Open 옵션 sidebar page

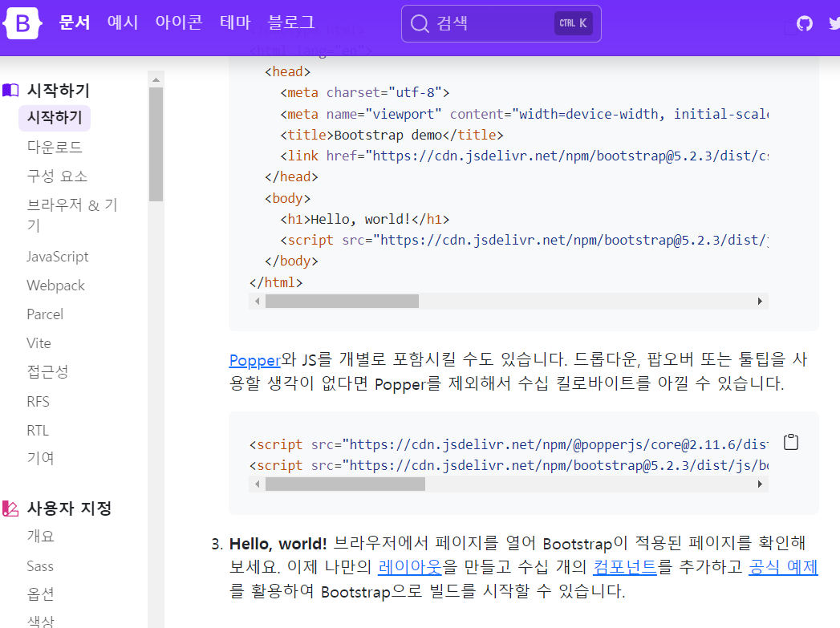point(40,594)
